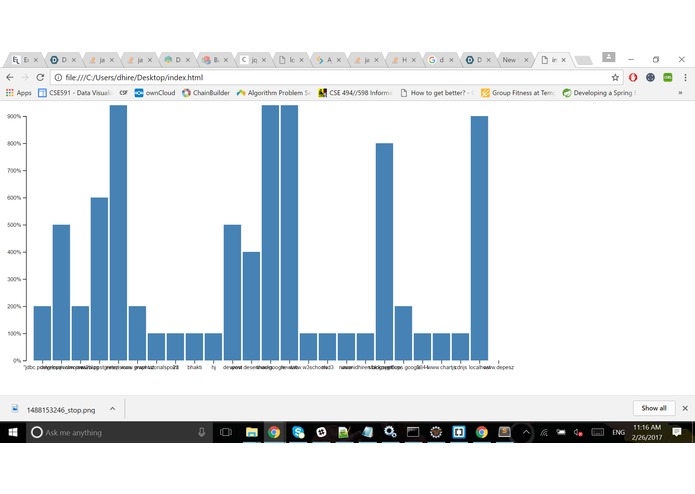Image resolution: width=695 pixels, height=494 pixels.
Task: Open the Algorithm Problem bookmark
Action: (273, 93)
